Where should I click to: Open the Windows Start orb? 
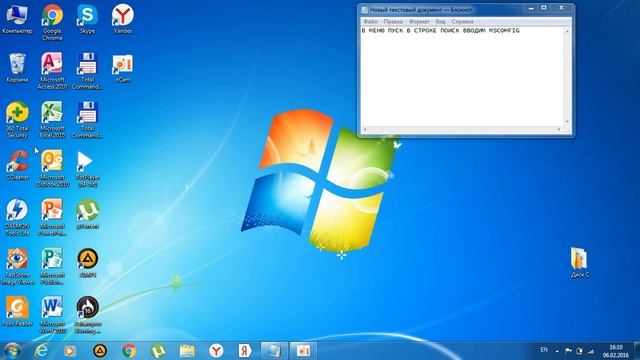[11, 351]
